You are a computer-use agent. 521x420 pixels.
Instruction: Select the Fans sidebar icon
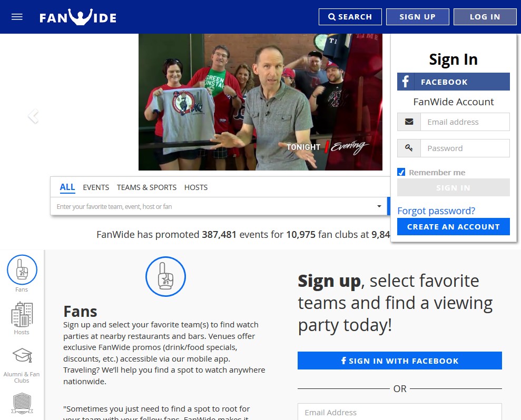pyautogui.click(x=22, y=270)
